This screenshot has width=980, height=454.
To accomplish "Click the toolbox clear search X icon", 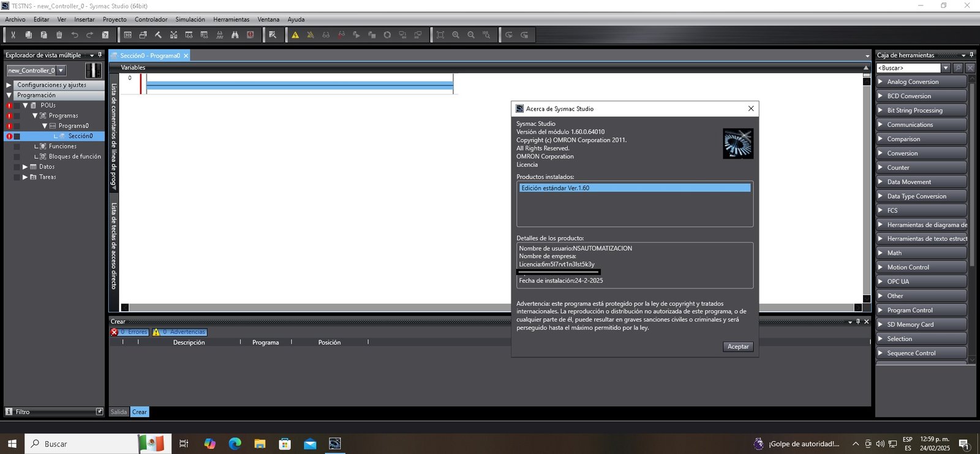I will tap(970, 68).
